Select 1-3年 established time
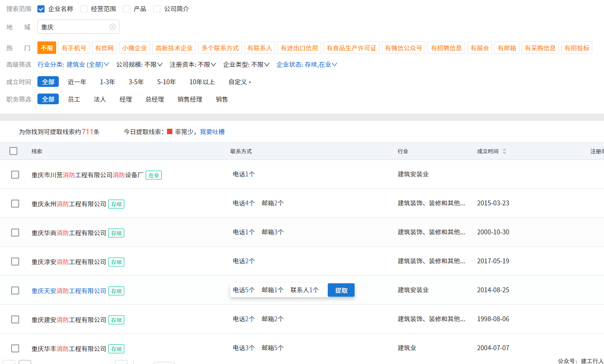 click(107, 82)
